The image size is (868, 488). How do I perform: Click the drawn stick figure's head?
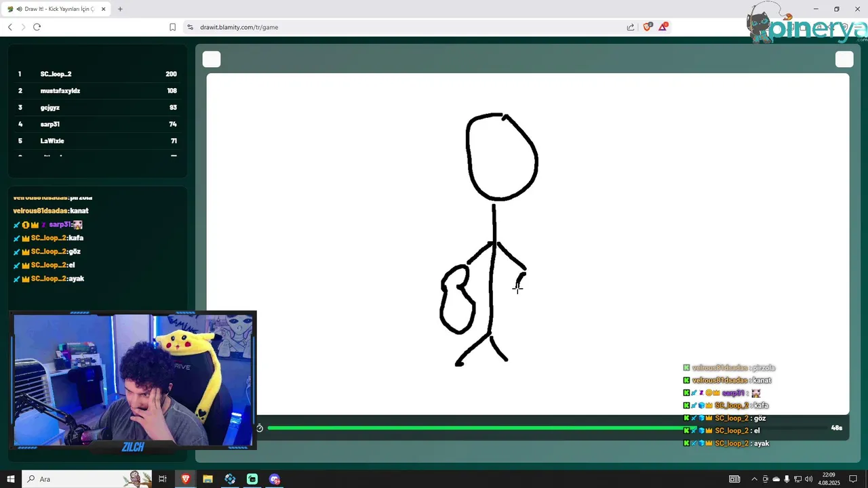point(502,157)
